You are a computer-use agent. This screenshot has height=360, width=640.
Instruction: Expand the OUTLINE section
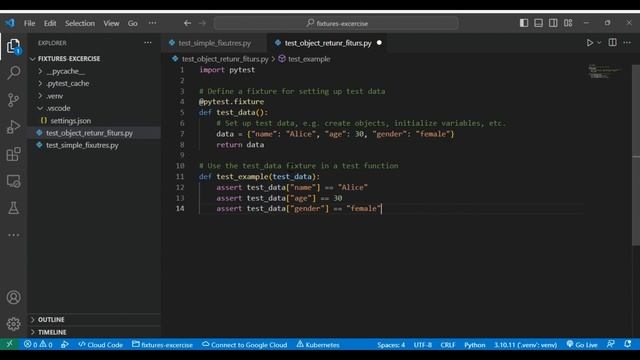94,320
